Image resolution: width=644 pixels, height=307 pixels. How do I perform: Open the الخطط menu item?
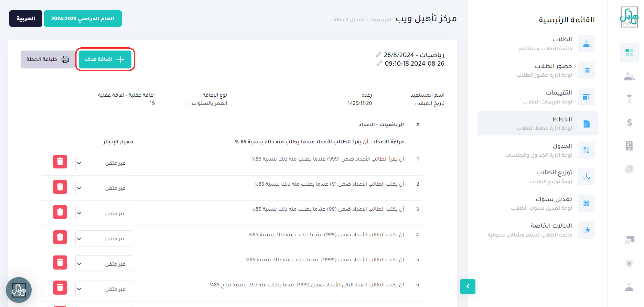pyautogui.click(x=538, y=124)
